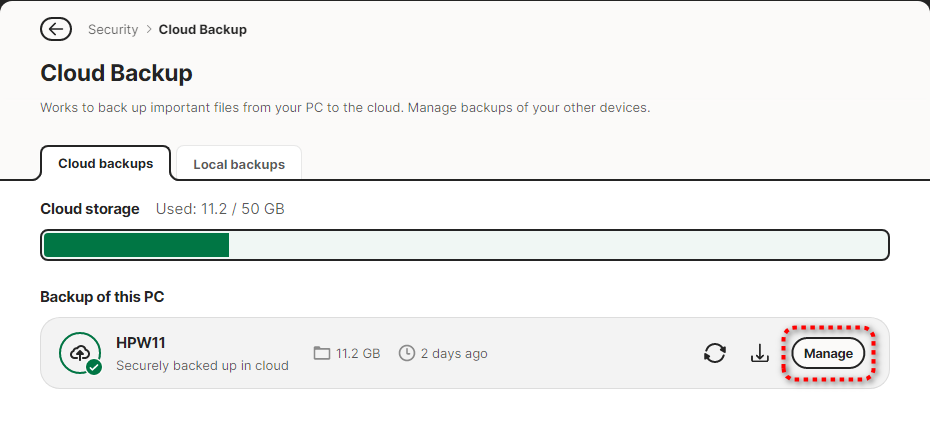This screenshot has height=439, width=930.
Task: Click the cloud upload status icon
Action: tap(79, 352)
